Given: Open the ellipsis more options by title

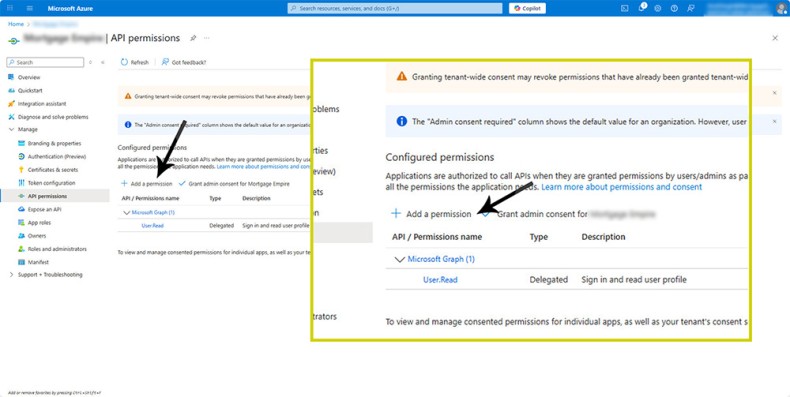Looking at the screenshot, I should point(207,38).
